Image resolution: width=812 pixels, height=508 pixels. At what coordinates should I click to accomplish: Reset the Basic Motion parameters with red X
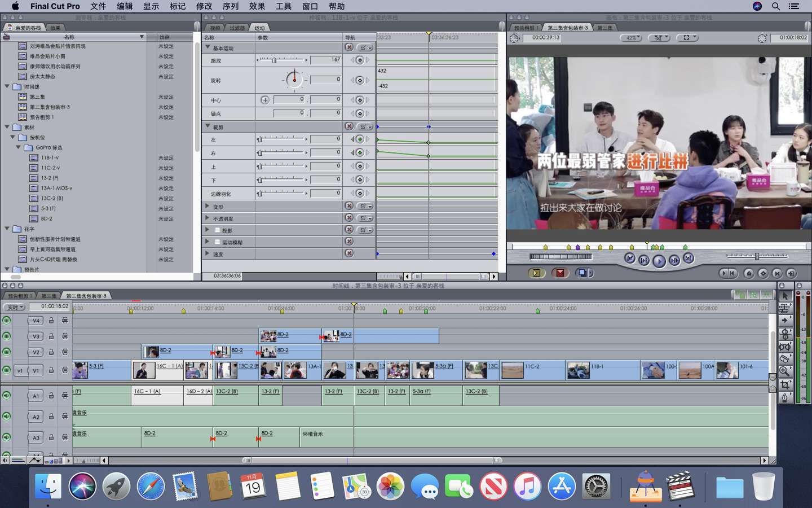(349, 47)
